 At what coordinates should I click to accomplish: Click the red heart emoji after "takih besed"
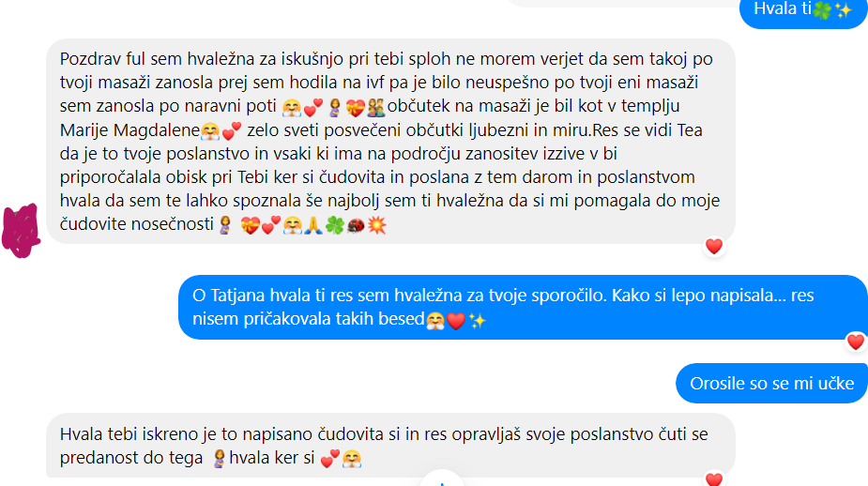coord(456,321)
